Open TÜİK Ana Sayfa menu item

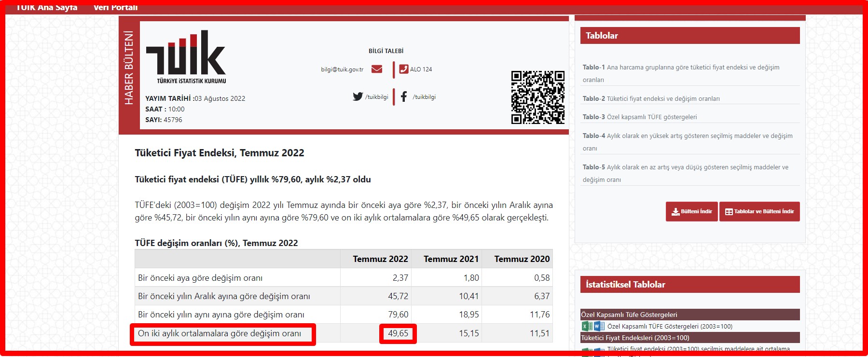click(x=47, y=7)
